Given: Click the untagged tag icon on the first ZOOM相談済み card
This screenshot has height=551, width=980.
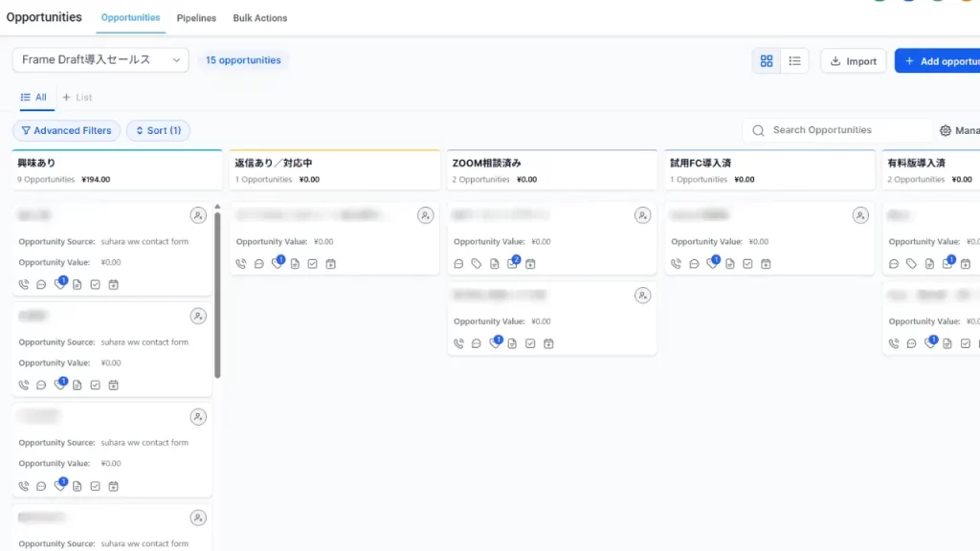Looking at the screenshot, I should tap(477, 264).
